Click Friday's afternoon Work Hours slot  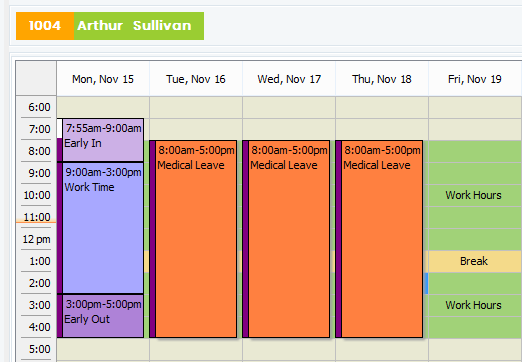tap(475, 305)
